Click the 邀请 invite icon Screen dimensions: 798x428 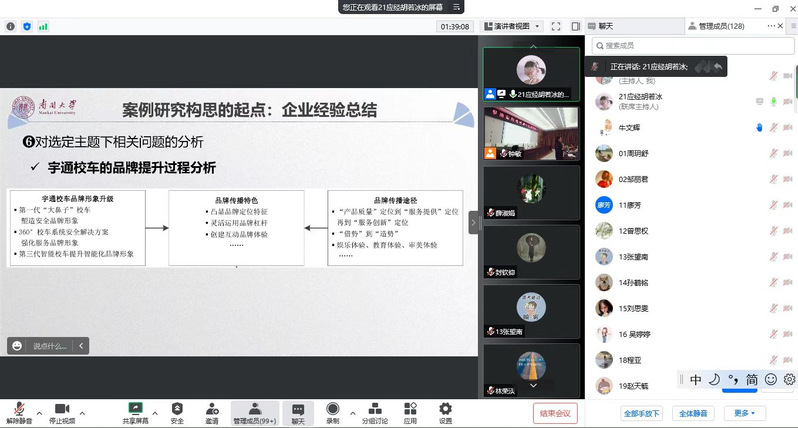(212, 412)
